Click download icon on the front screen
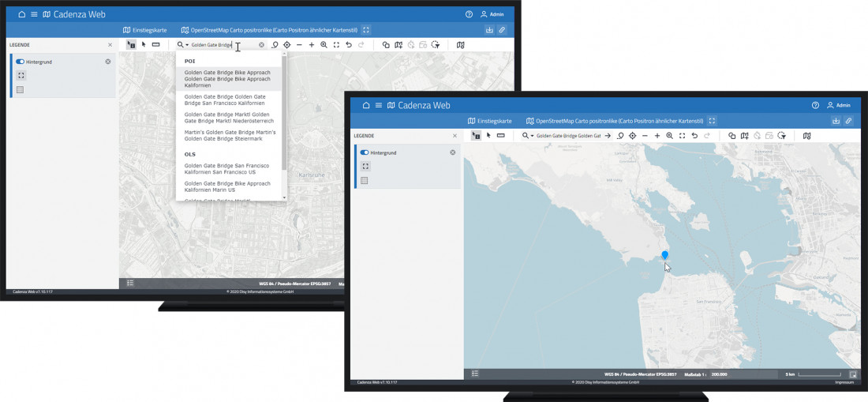The image size is (868, 402). pos(836,121)
